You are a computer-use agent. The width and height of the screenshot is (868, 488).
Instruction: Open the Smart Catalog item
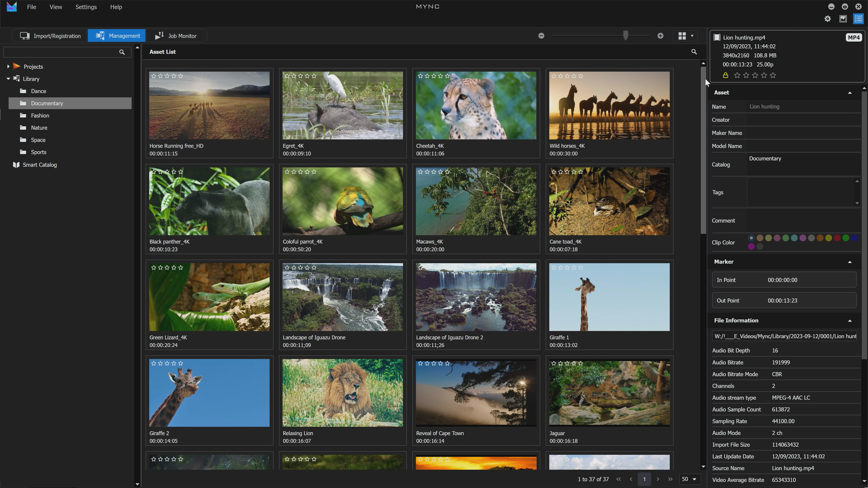(39, 165)
